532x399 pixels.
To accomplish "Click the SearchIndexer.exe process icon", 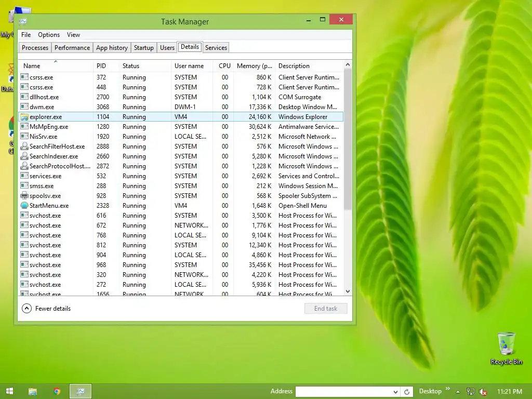I will coord(24,156).
